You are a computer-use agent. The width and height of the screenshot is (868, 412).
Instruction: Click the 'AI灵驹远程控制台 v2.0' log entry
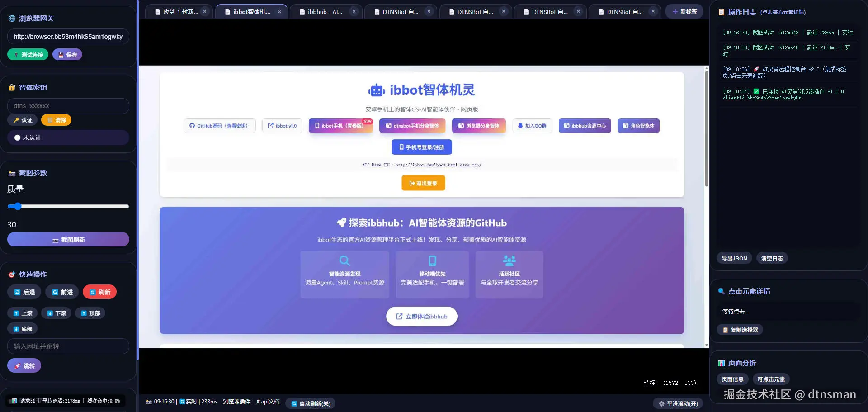tap(788, 72)
